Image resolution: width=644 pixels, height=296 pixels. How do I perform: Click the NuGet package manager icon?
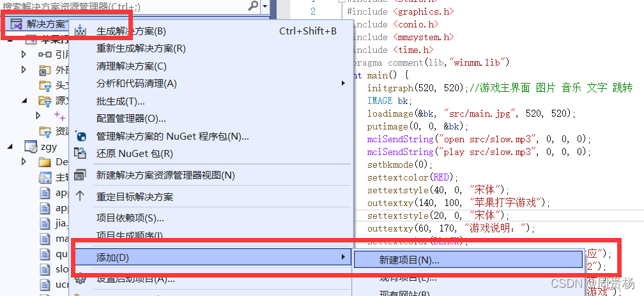point(80,136)
